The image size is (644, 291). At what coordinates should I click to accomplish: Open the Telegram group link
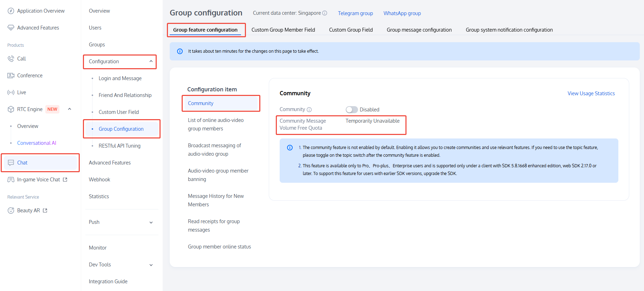[355, 13]
